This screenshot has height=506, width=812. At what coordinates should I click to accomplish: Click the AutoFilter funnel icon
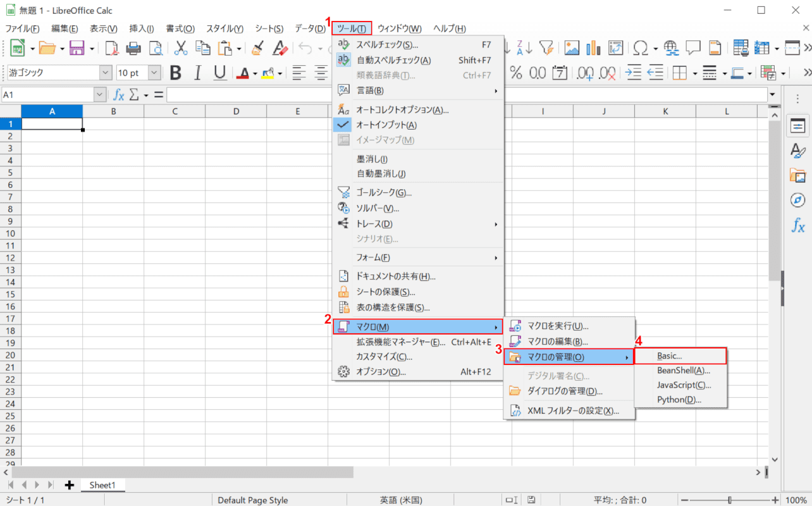tap(546, 48)
